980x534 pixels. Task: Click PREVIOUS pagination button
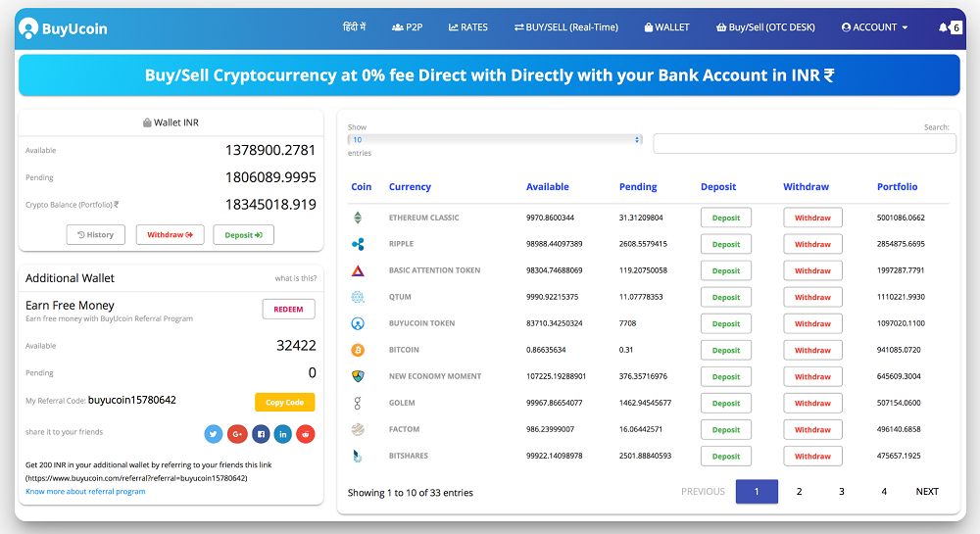coord(703,492)
